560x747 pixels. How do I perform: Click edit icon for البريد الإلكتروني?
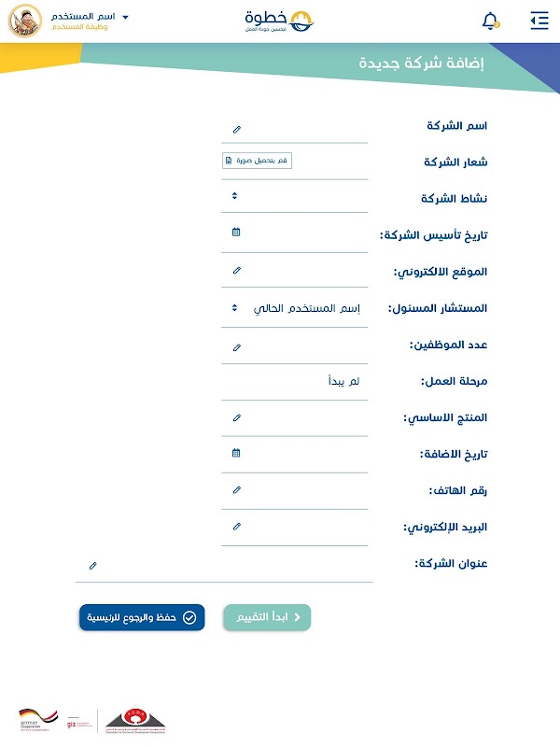(236, 527)
